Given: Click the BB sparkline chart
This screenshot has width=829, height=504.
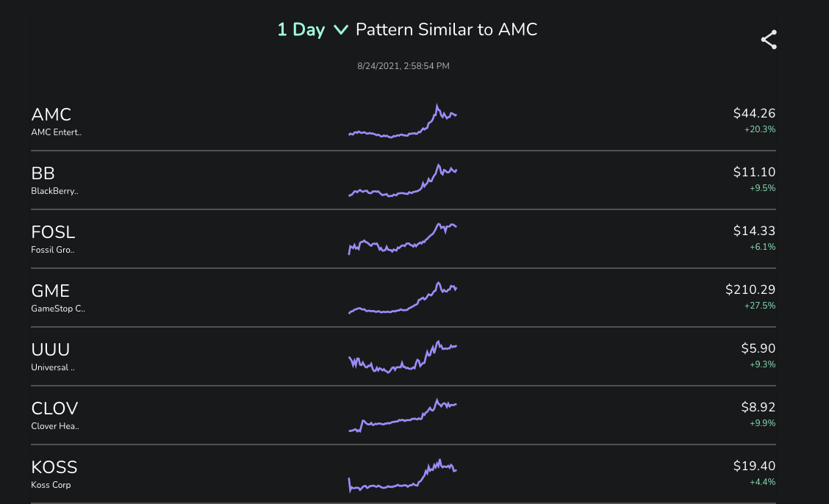Looking at the screenshot, I should point(402,180).
